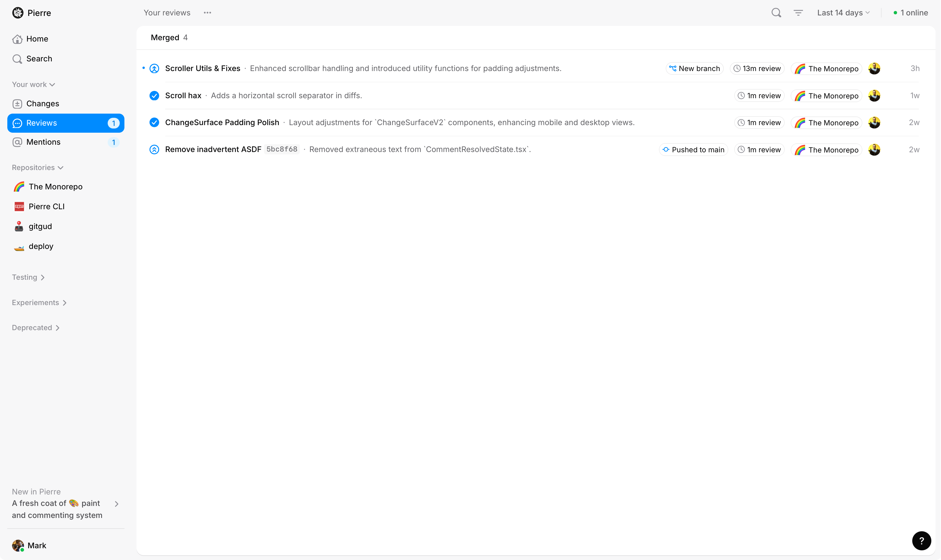Open the Pierre CLI repository
Viewport: 941px width, 560px height.
[x=47, y=207]
